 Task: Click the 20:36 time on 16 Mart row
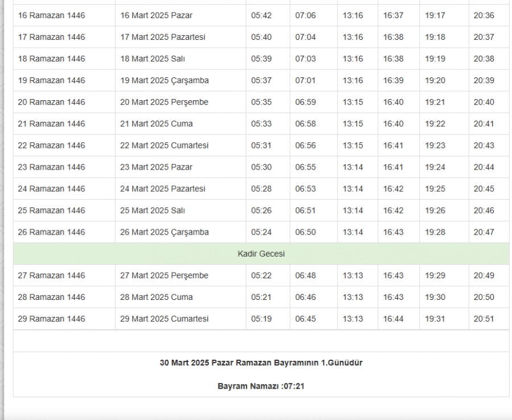pyautogui.click(x=484, y=15)
